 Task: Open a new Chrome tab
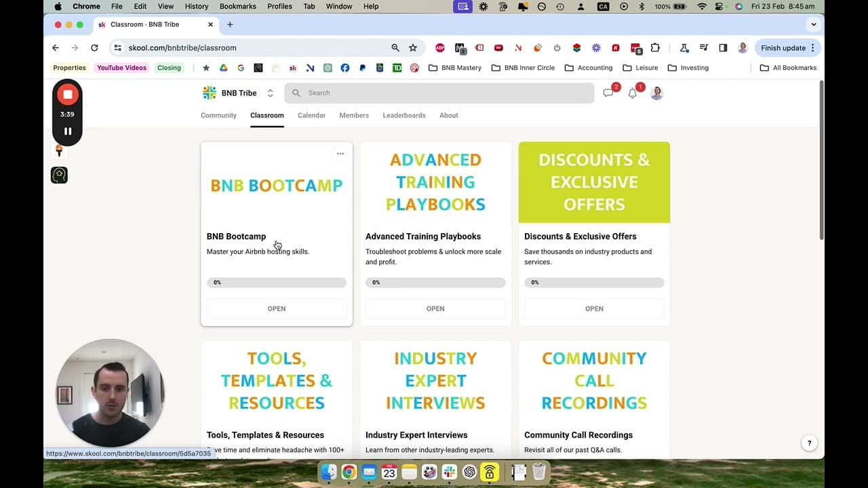point(230,24)
